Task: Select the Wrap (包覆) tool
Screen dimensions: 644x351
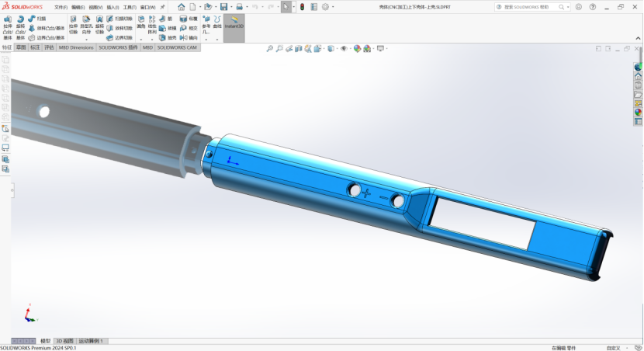Action: click(189, 19)
